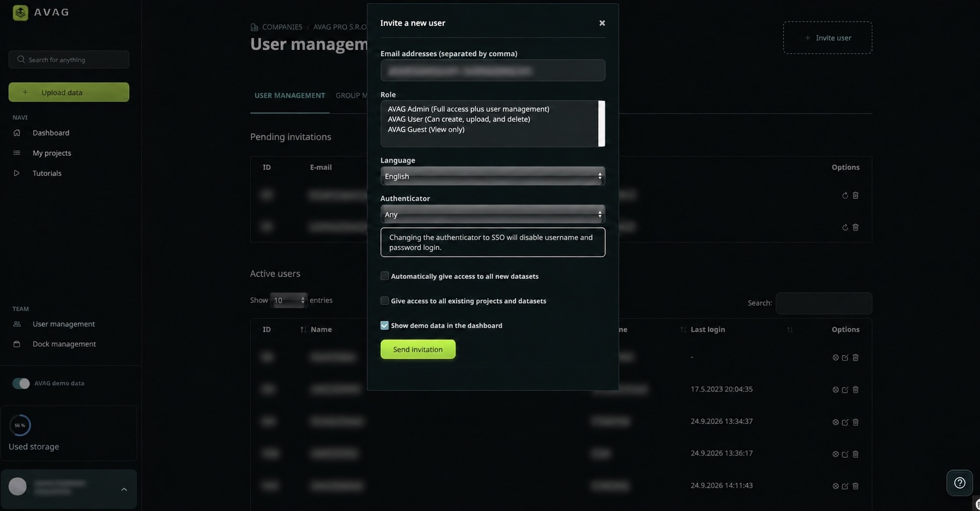Delete the user with no last login

855,357
